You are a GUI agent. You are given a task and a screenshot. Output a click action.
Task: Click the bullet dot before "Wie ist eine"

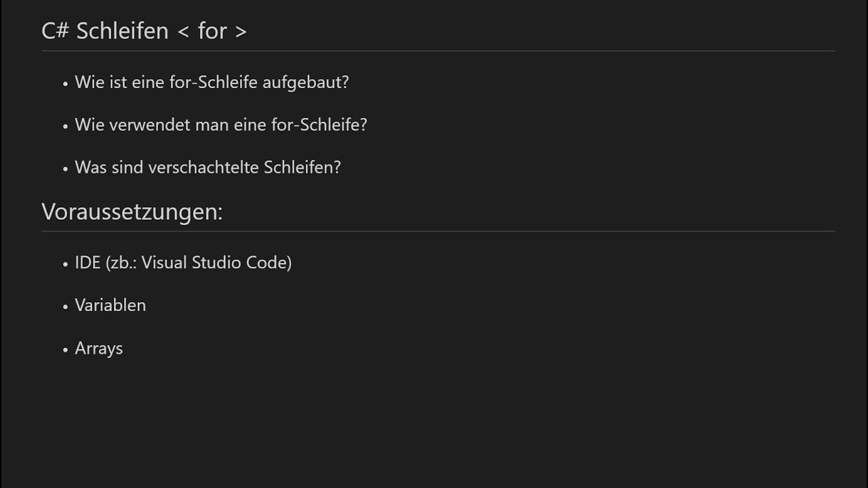coord(66,84)
